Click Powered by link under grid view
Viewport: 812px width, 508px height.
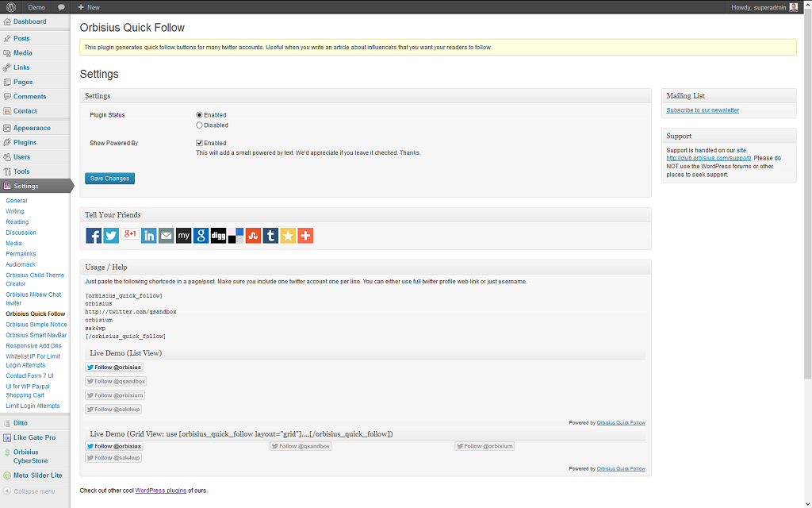tap(621, 469)
